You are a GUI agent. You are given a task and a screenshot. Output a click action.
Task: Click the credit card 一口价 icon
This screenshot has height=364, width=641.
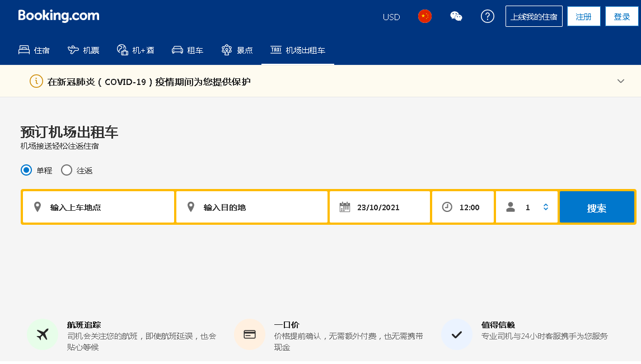point(249,334)
